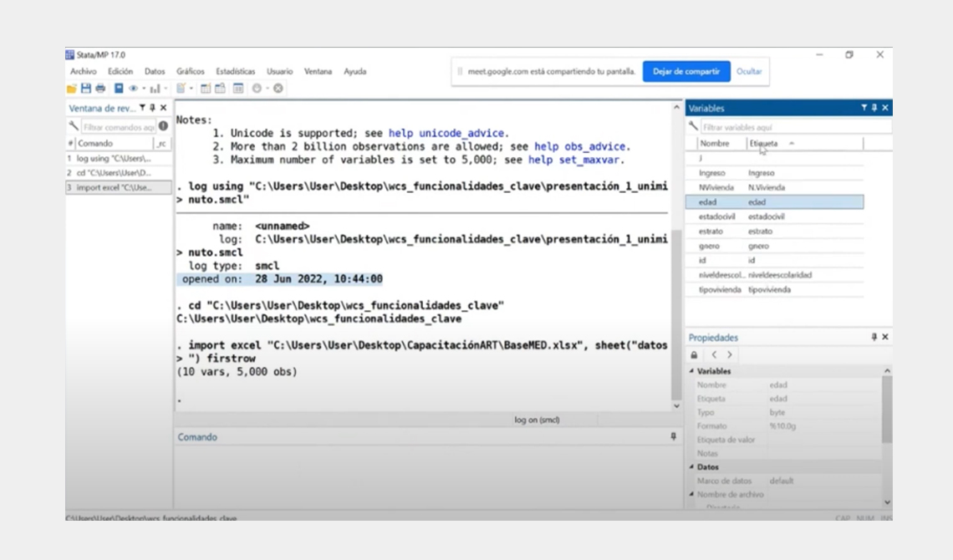Open the Estadísticas menu
The height and width of the screenshot is (560, 953).
pyautogui.click(x=235, y=72)
